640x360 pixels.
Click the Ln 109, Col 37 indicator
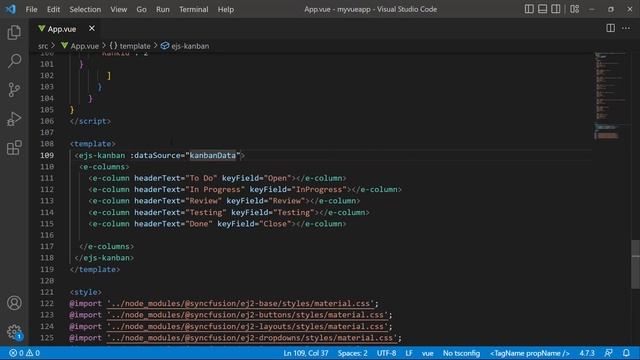(x=306, y=353)
